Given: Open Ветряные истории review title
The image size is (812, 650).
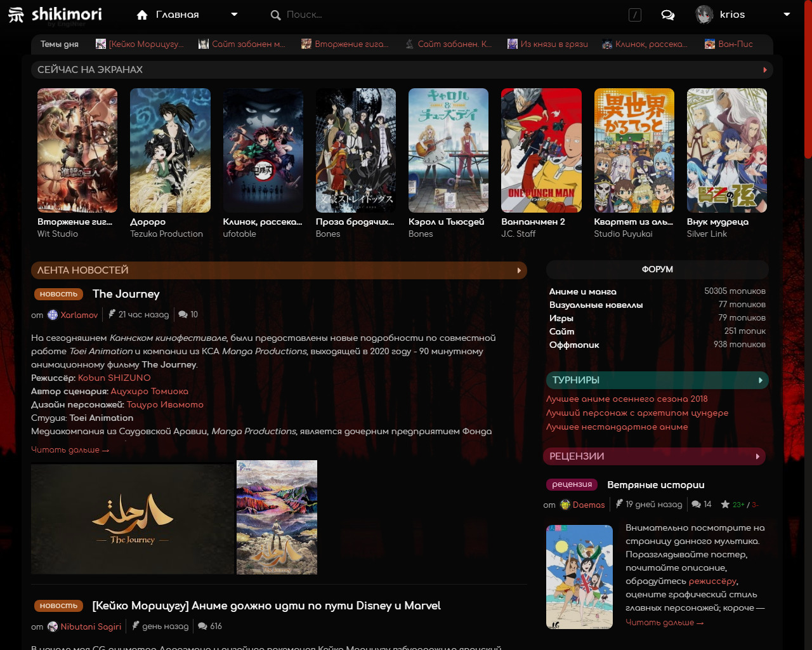Looking at the screenshot, I should click(x=656, y=485).
